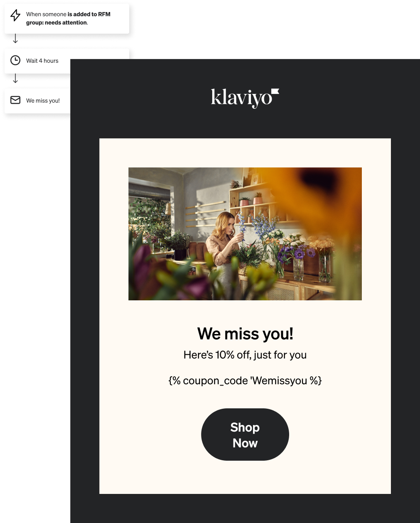Image resolution: width=420 pixels, height=523 pixels.
Task: Open the envelope email step icon
Action: [15, 100]
